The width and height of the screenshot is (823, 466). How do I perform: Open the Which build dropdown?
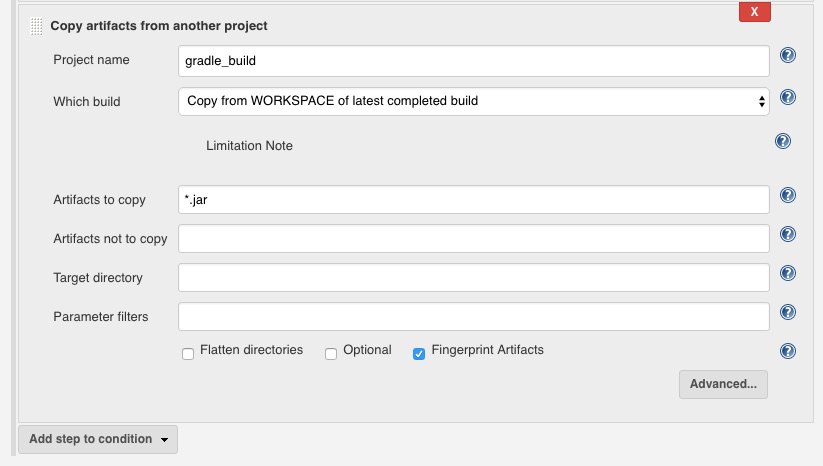[474, 101]
